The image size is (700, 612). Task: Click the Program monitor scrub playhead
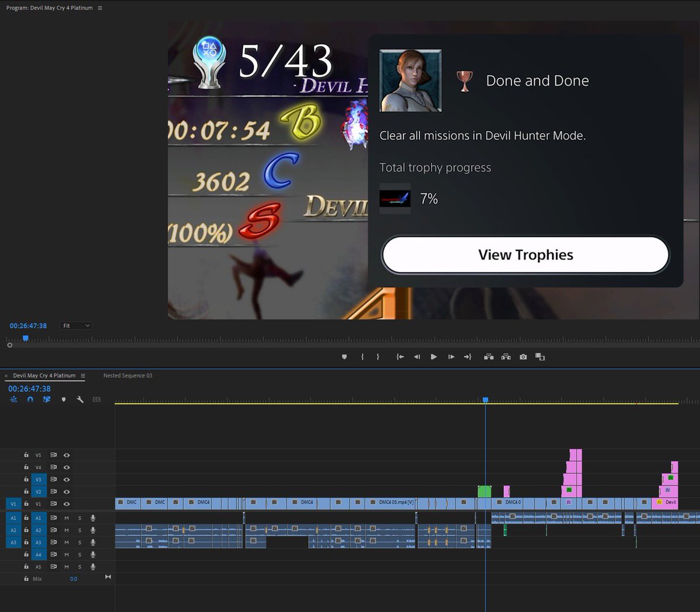25,338
